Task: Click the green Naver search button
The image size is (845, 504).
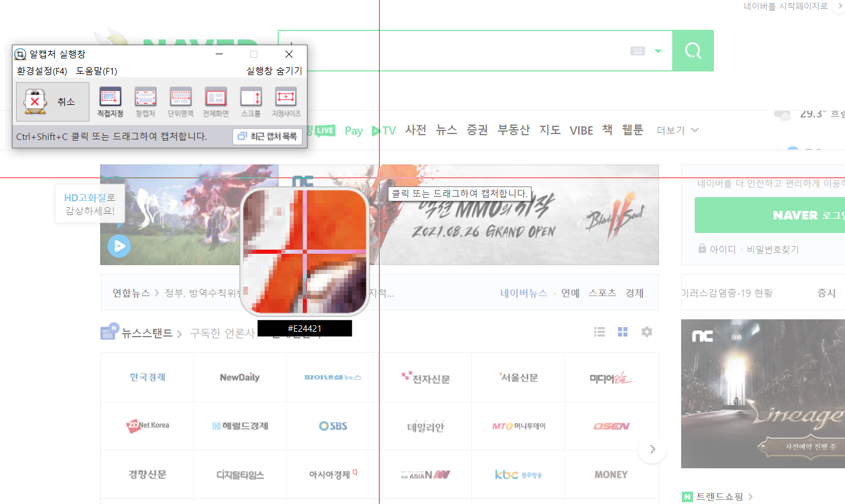Action: 693,51
